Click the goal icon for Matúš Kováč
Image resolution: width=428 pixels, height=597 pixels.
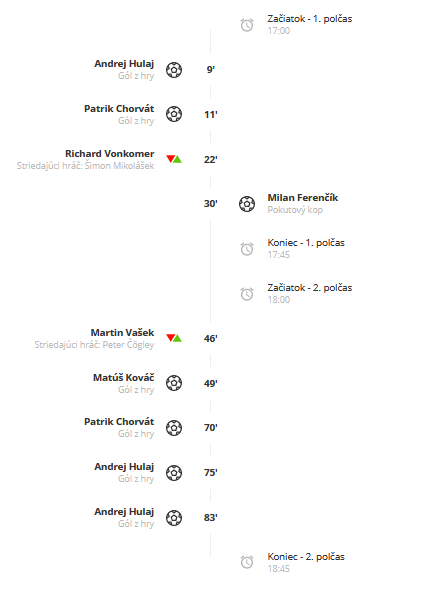point(174,383)
